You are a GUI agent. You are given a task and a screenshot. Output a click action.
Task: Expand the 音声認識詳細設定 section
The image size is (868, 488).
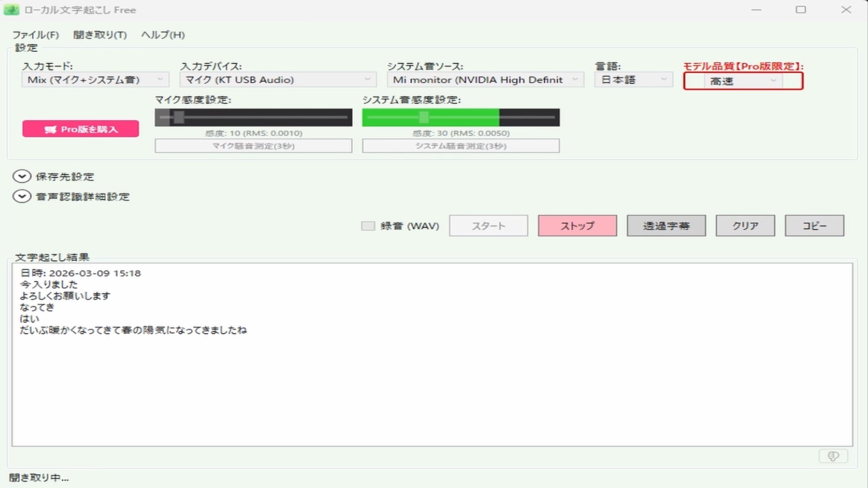pyautogui.click(x=22, y=197)
